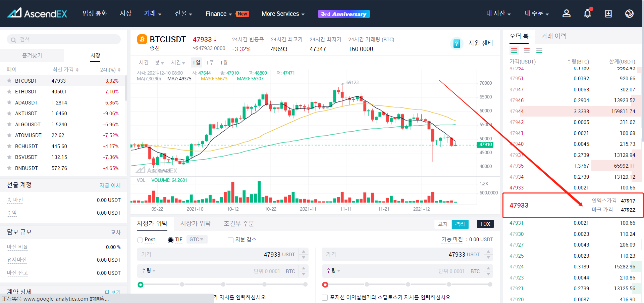Favorite the BSVUSDT pair star

pyautogui.click(x=9, y=157)
